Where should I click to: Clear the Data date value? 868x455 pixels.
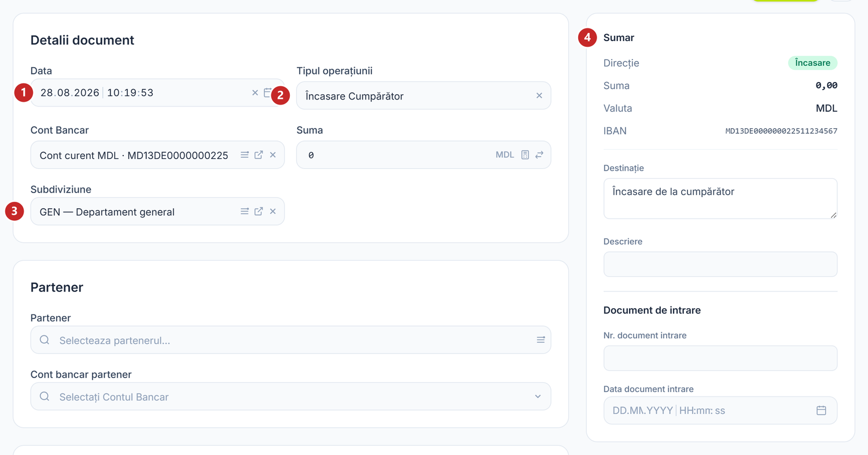[x=255, y=93]
